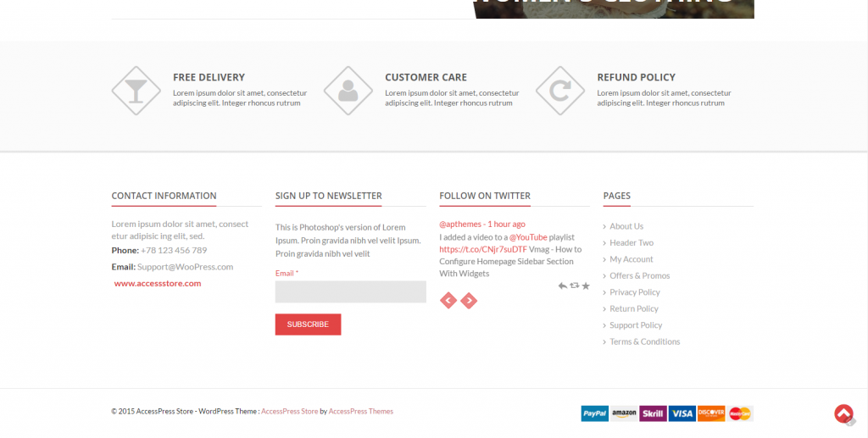Open the About Us page link
Screen dimensions: 868x438
pyautogui.click(x=626, y=226)
